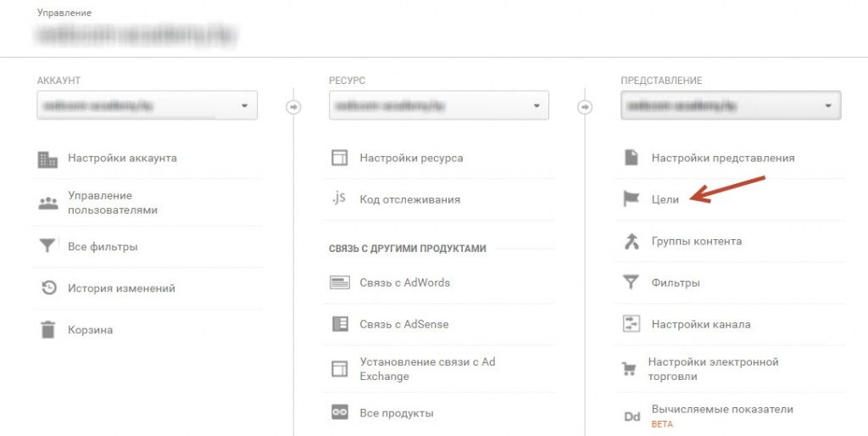The image size is (868, 436).
Task: Click the chain link icon for Все продукты
Action: (339, 413)
